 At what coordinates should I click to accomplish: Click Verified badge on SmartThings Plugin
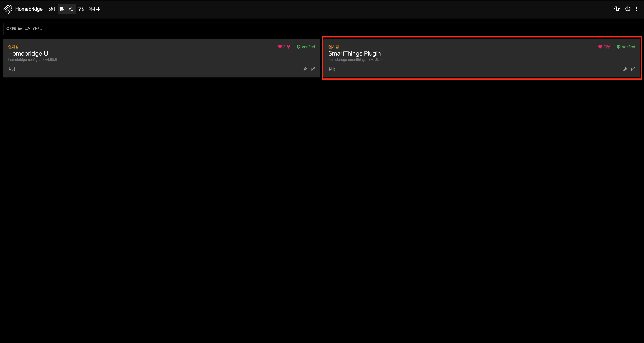(626, 47)
